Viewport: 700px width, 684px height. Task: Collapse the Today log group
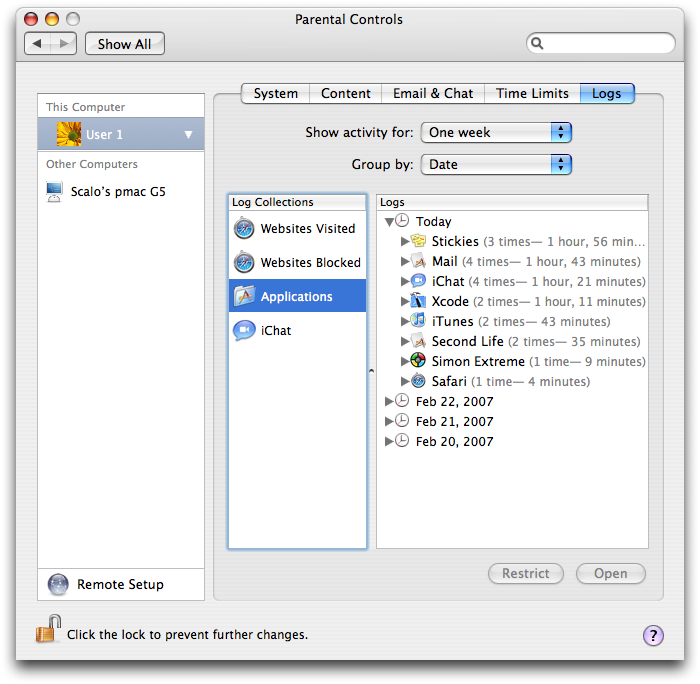[x=389, y=222]
